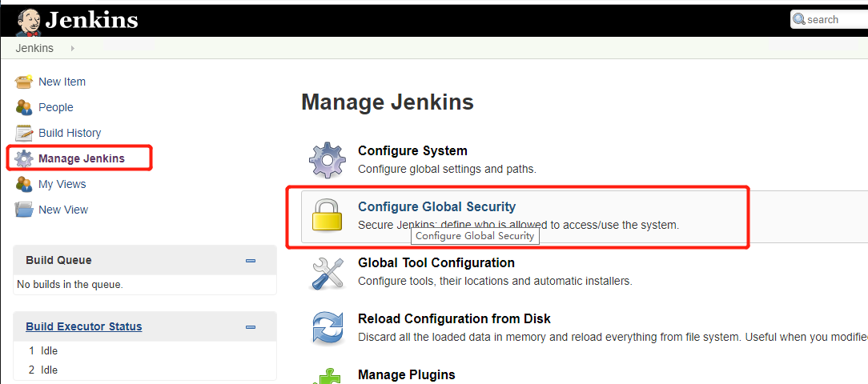
Task: Expand the Jenkins breadcrumb arrow menu
Action: tap(72, 48)
